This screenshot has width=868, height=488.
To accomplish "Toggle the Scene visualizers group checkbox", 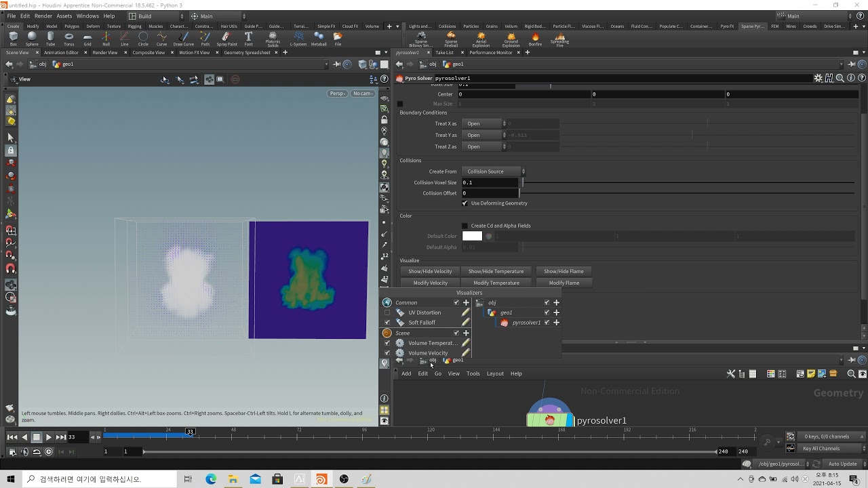I will [456, 333].
